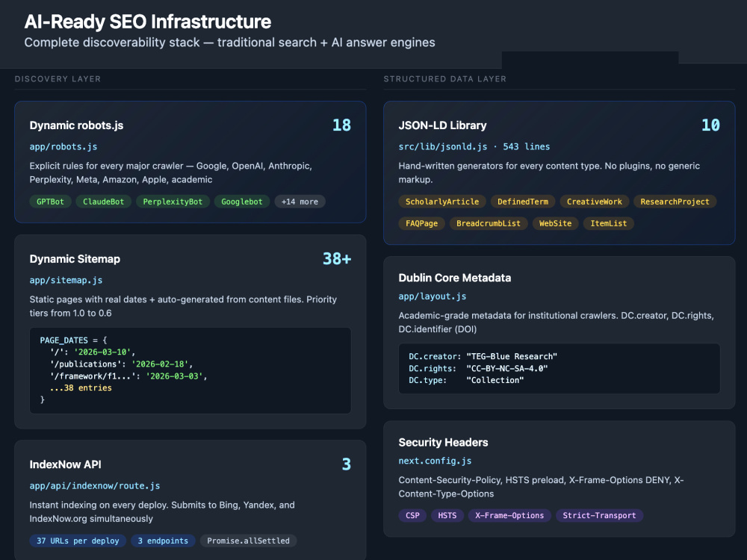Expand the +14 more crawlers chip
This screenshot has width=747, height=560.
300,202
